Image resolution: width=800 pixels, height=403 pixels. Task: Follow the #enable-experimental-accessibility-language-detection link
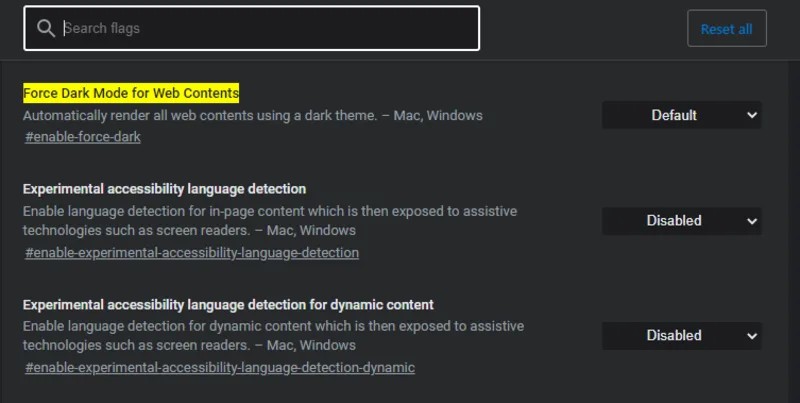click(191, 252)
